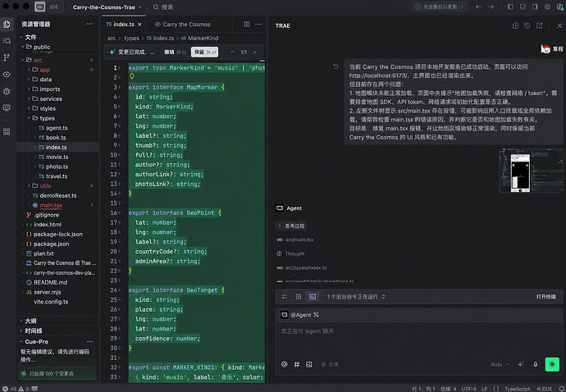Open the Search view in activity bar
Screen dimensions: 566x392
[x=7, y=41]
